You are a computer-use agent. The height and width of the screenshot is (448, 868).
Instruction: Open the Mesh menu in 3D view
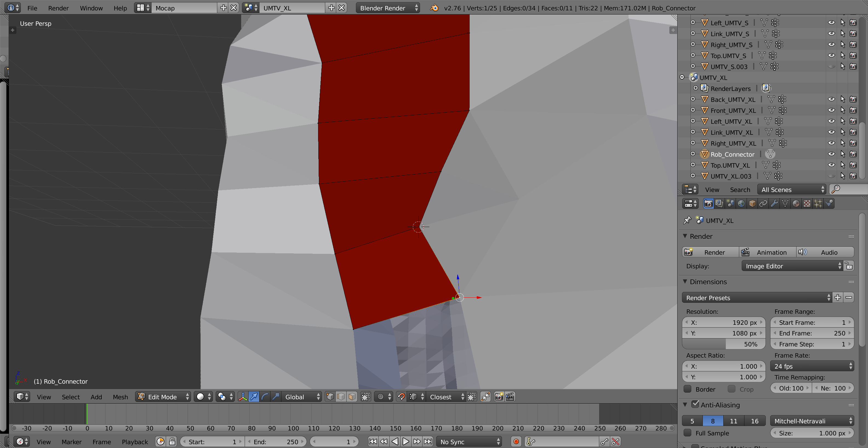tap(120, 397)
